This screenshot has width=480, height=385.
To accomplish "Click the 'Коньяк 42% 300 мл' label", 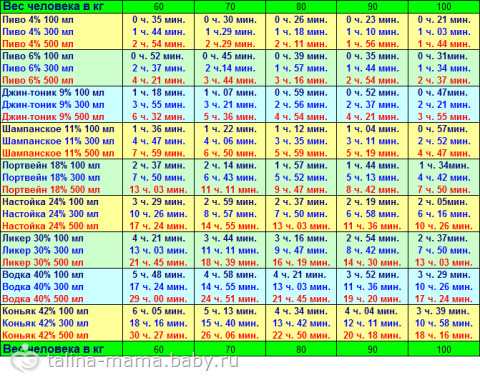I will click(45, 323).
